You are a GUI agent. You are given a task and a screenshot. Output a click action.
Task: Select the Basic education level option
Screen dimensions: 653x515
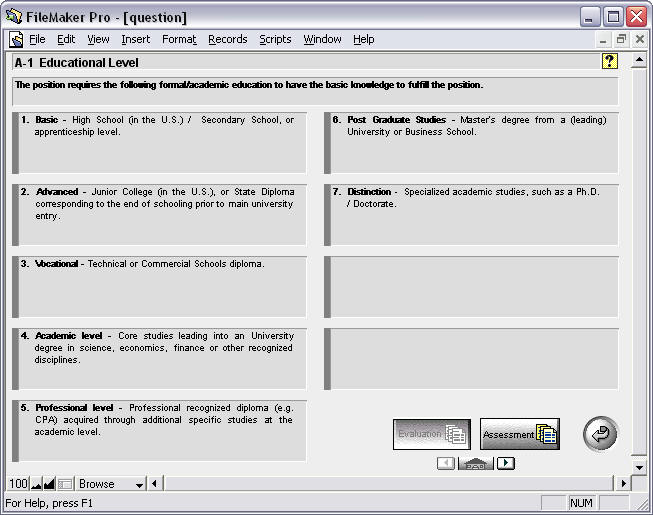click(x=160, y=142)
